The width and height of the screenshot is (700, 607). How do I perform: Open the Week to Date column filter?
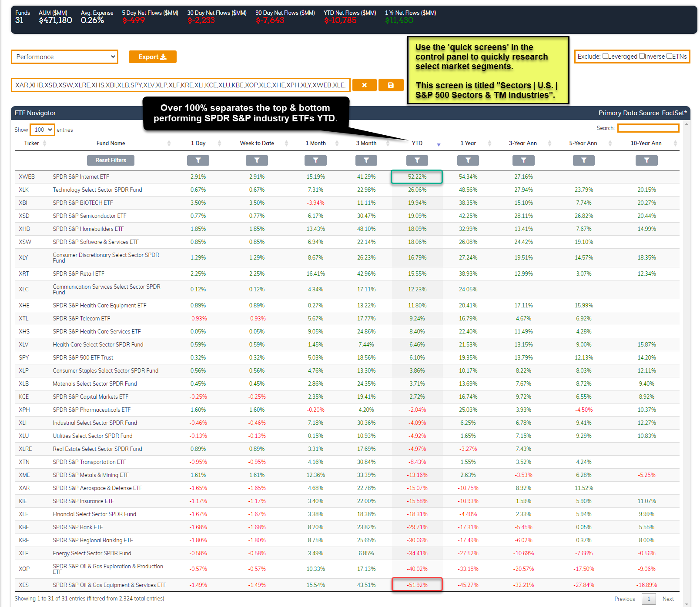pyautogui.click(x=257, y=160)
